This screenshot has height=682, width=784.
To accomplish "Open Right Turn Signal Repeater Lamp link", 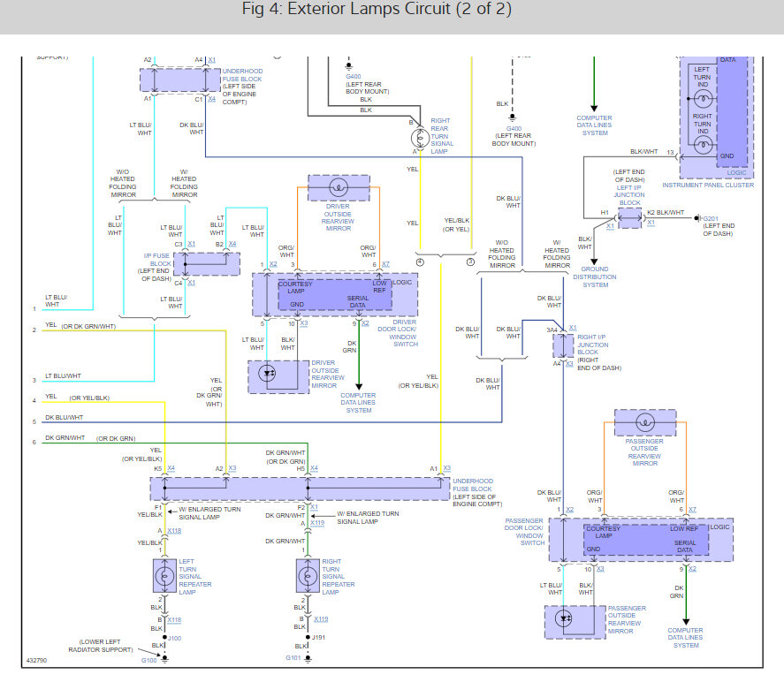I will pyautogui.click(x=339, y=577).
